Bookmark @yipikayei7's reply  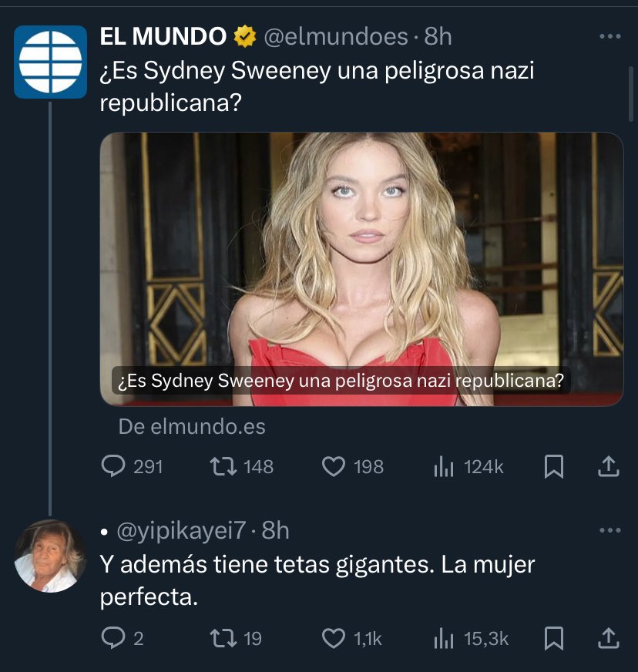pyautogui.click(x=556, y=638)
